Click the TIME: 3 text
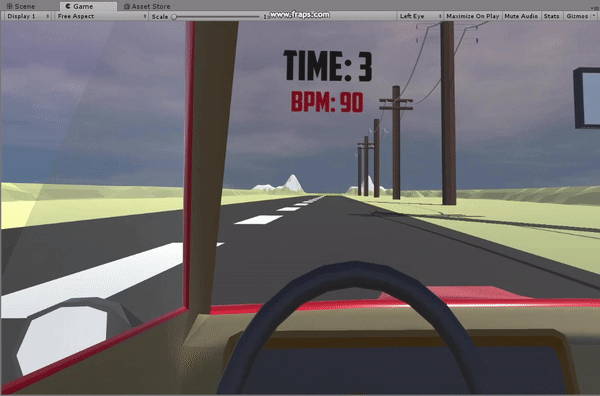 click(x=328, y=66)
